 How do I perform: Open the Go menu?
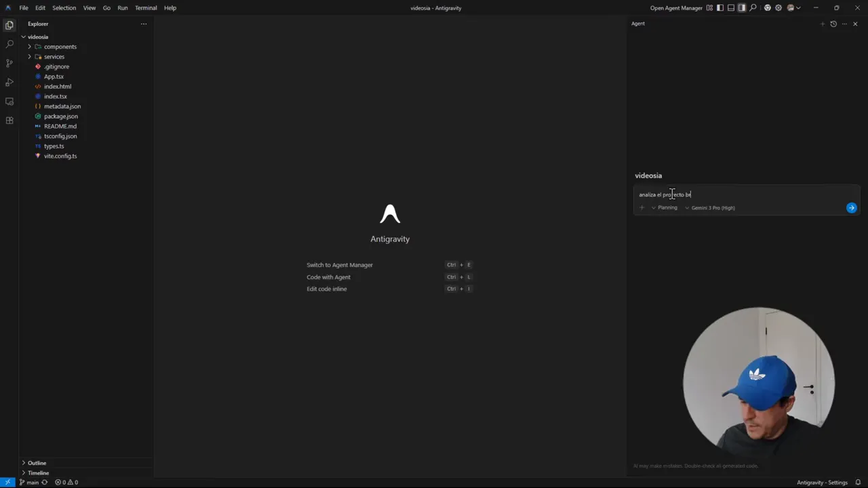point(106,8)
